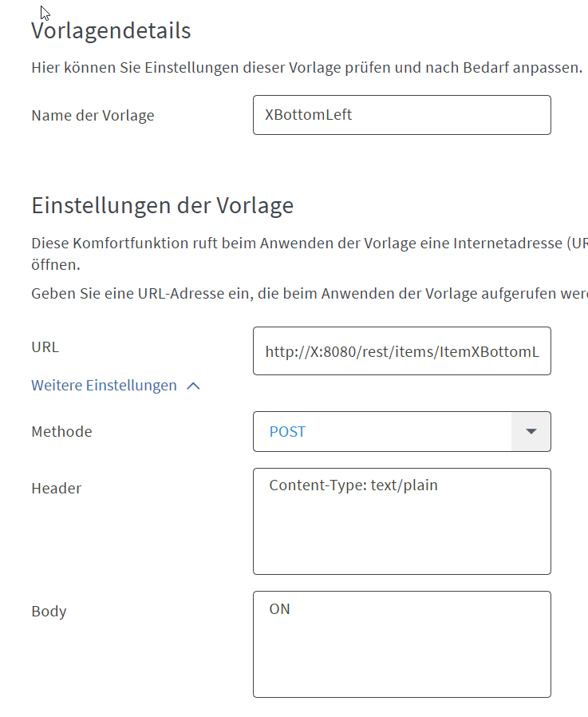
Task: Click the URL field label
Action: pyautogui.click(x=45, y=347)
